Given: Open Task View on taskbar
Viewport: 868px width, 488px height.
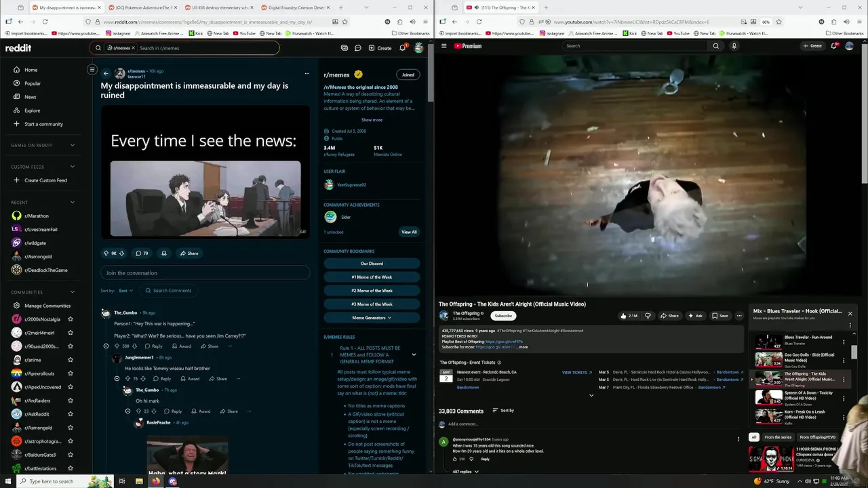Looking at the screenshot, I should (x=122, y=481).
